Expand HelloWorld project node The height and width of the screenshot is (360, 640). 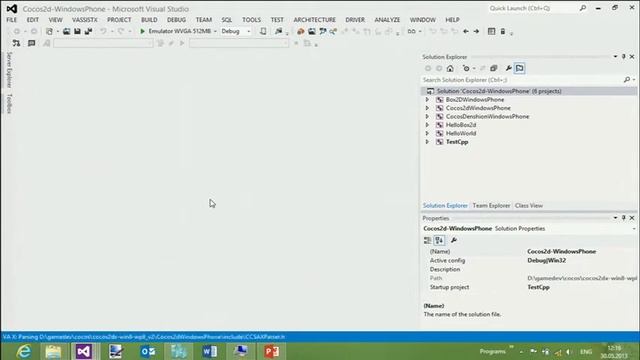tap(427, 133)
